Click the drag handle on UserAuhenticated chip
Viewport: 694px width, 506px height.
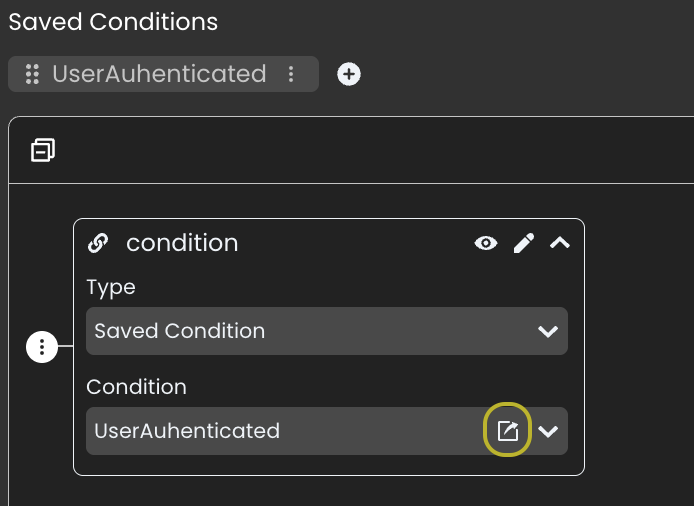click(31, 74)
